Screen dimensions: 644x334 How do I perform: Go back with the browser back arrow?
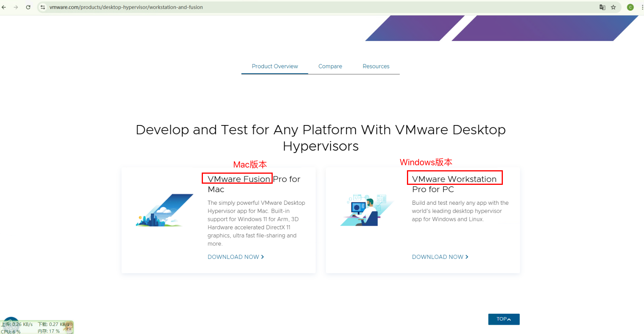(4, 7)
